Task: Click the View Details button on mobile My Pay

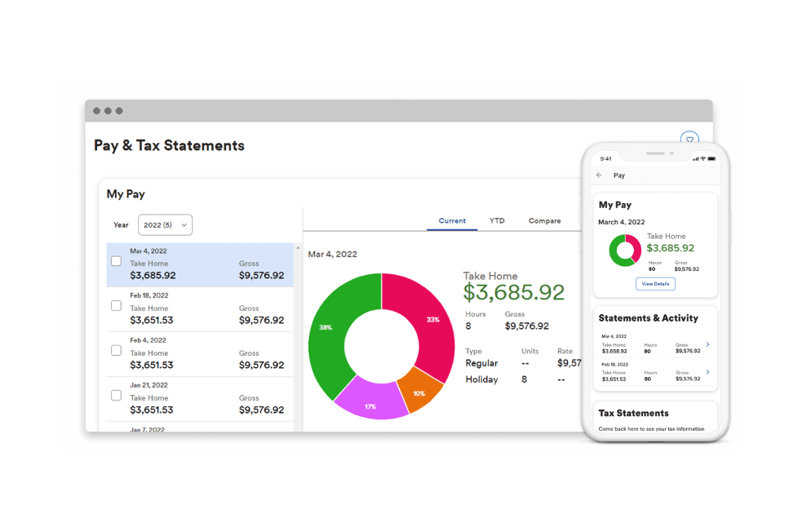Action: click(x=655, y=283)
